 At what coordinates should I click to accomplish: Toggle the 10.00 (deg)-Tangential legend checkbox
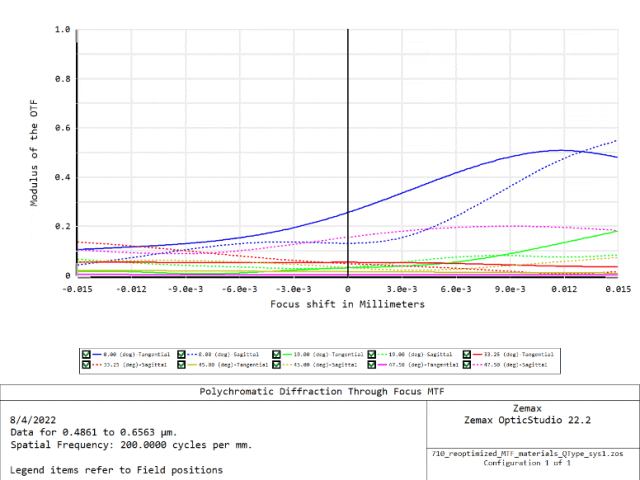coord(276,354)
